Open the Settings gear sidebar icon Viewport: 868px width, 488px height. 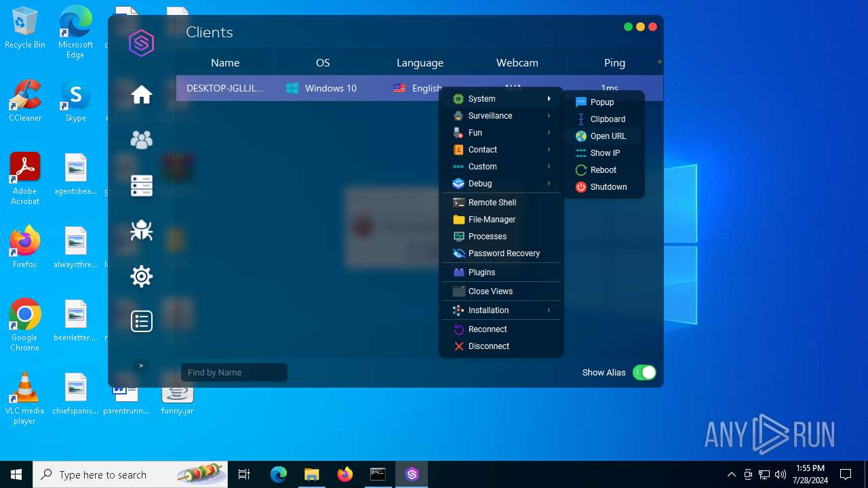click(x=142, y=276)
